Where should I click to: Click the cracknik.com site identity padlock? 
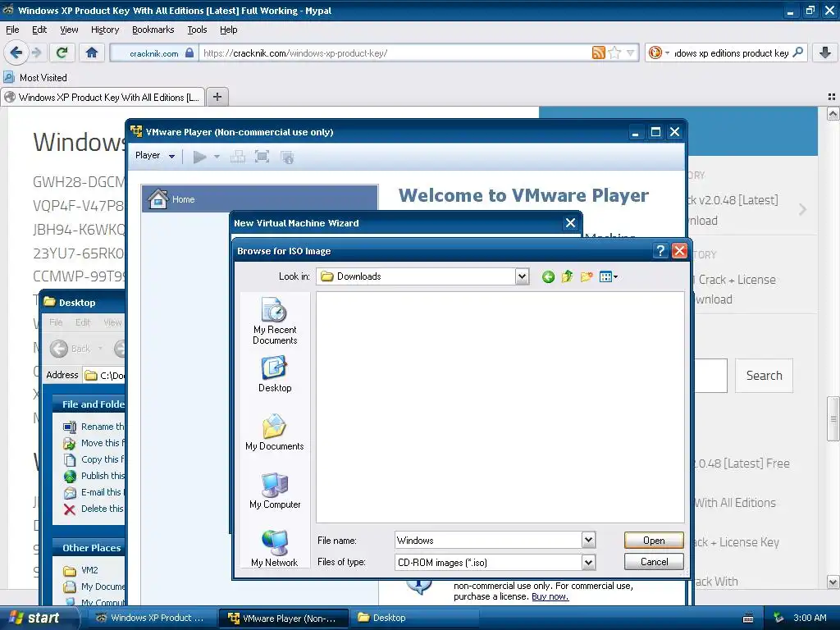pos(189,52)
